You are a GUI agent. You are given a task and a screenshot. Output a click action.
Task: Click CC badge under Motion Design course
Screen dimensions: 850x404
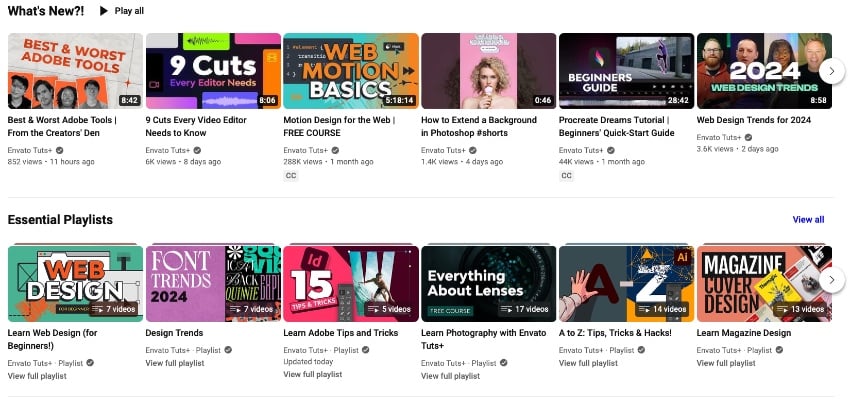tap(291, 176)
